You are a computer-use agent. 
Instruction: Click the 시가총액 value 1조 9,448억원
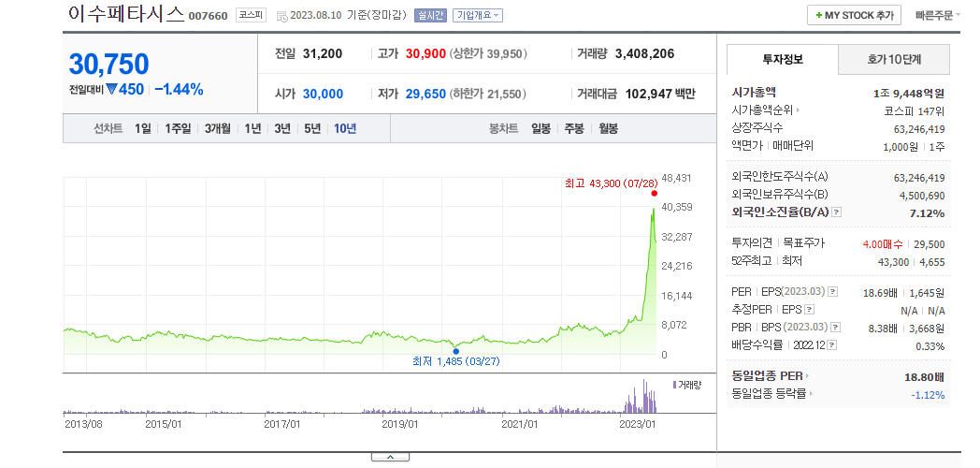coord(909,94)
